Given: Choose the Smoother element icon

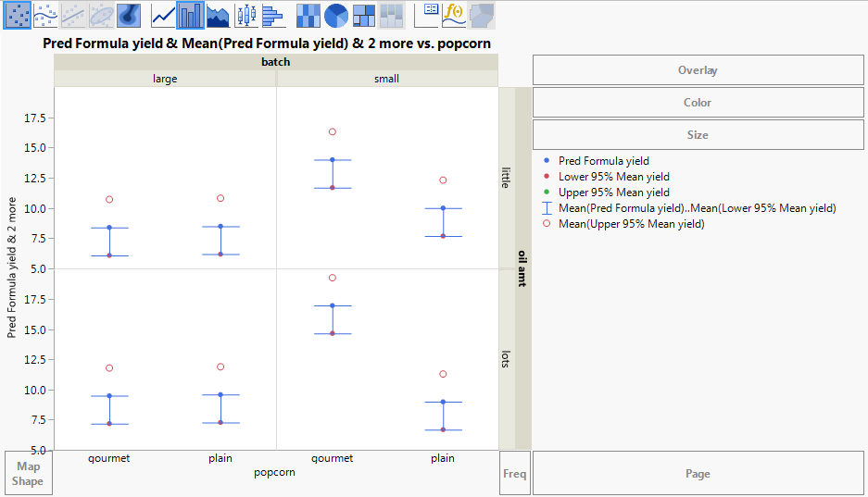Looking at the screenshot, I should 45,15.
